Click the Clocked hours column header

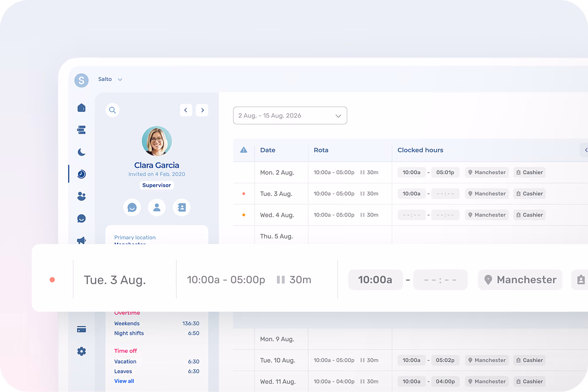(420, 150)
